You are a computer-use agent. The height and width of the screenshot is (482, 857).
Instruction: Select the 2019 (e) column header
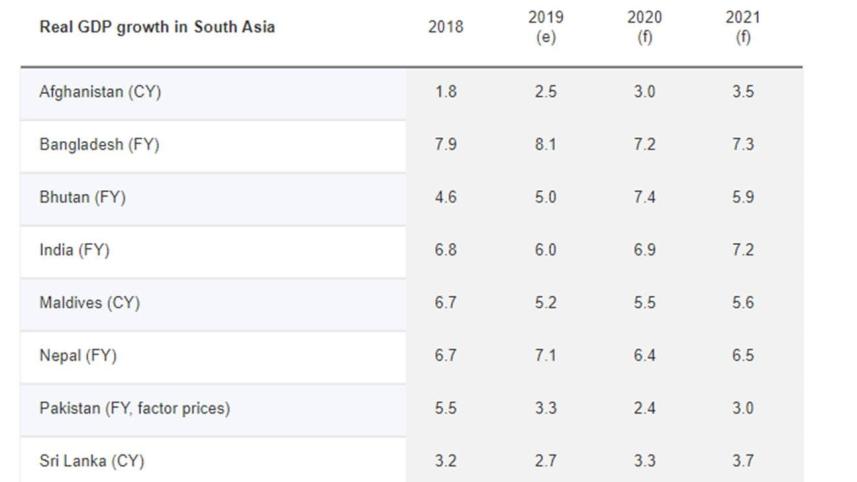click(x=545, y=27)
